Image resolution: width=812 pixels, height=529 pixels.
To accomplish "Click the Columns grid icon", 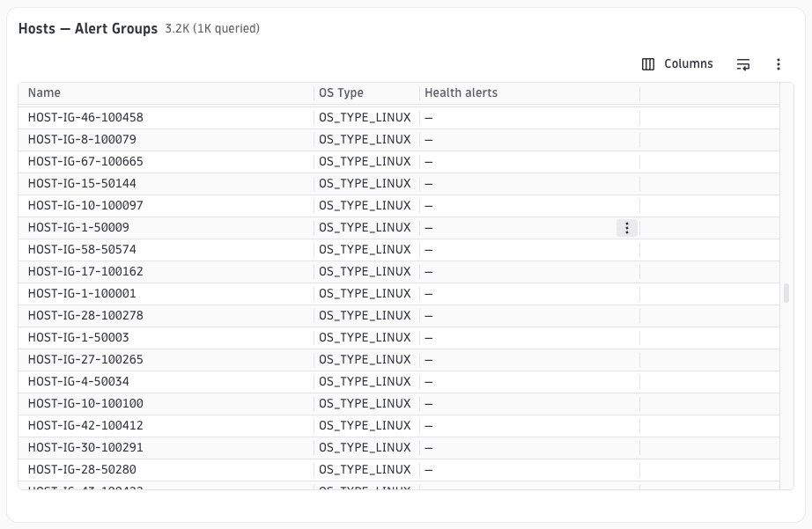I will click(648, 64).
